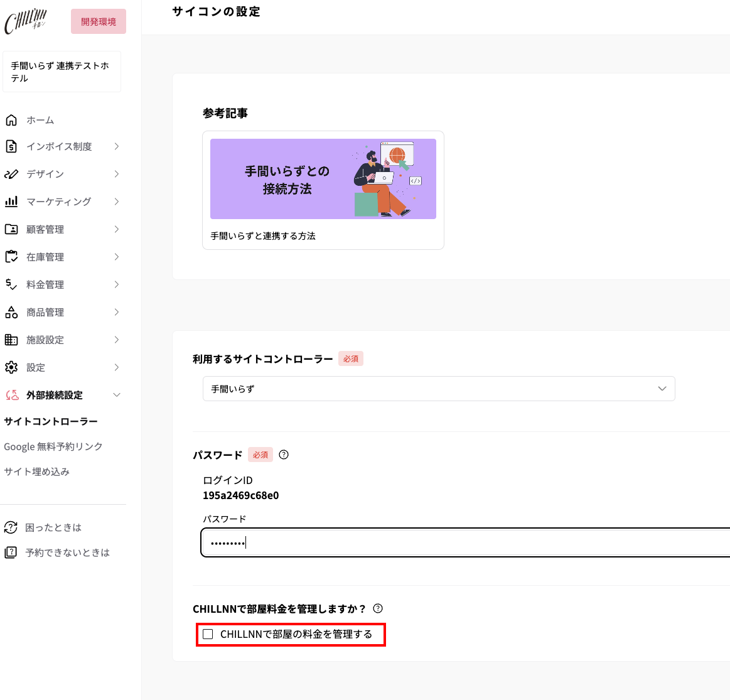Viewport: 730px width, 700px height.
Task: Go to ホーム in sidebar
Action: point(40,120)
